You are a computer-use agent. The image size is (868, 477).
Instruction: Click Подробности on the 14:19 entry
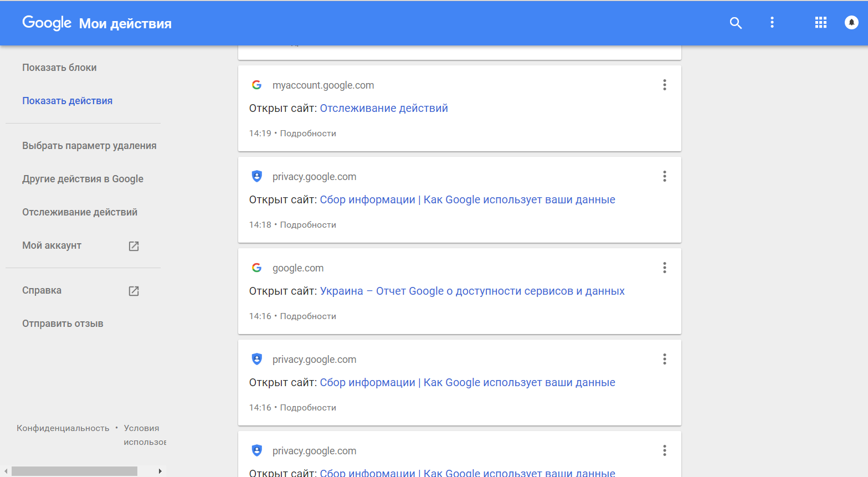[308, 134]
